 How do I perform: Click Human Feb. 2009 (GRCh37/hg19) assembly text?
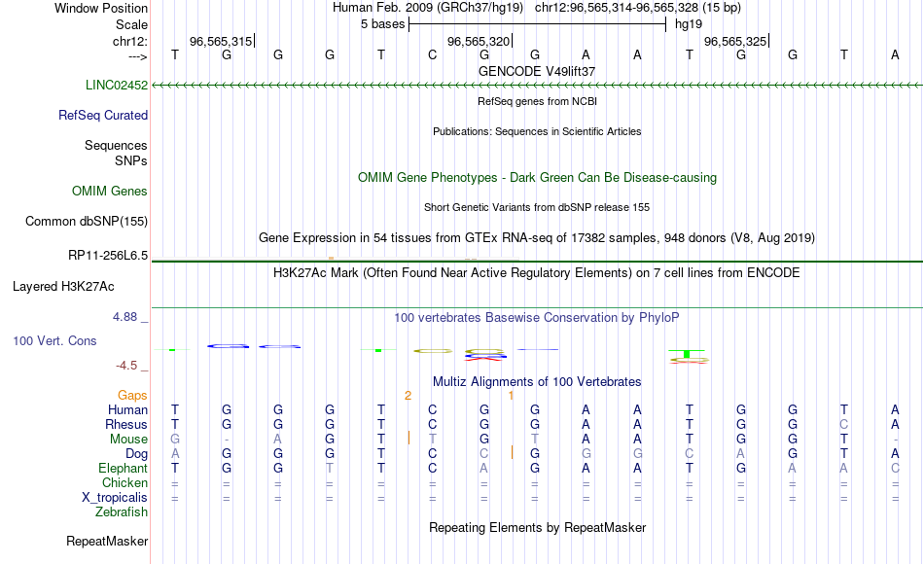[x=428, y=8]
